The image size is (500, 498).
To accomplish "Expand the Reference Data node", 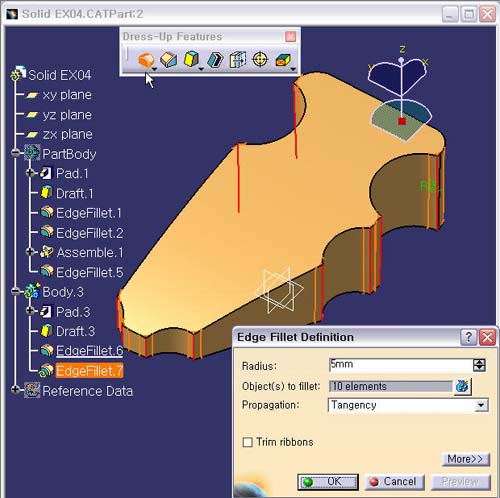I will tap(15, 389).
